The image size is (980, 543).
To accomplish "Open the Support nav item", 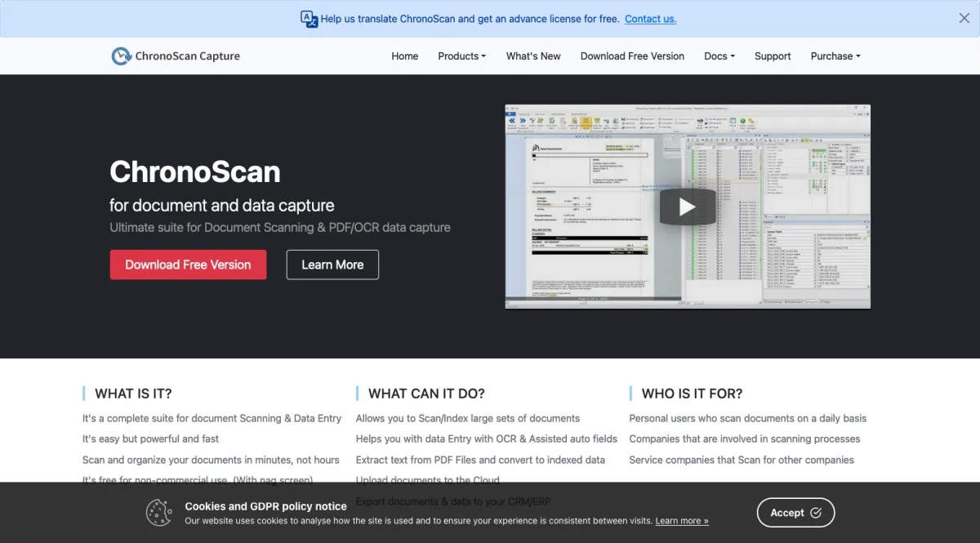I will coord(773,56).
